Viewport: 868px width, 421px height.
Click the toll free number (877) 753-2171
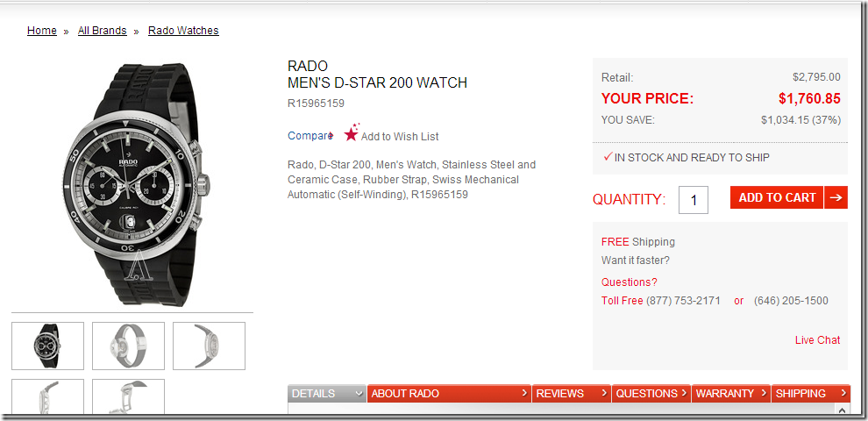coord(683,301)
